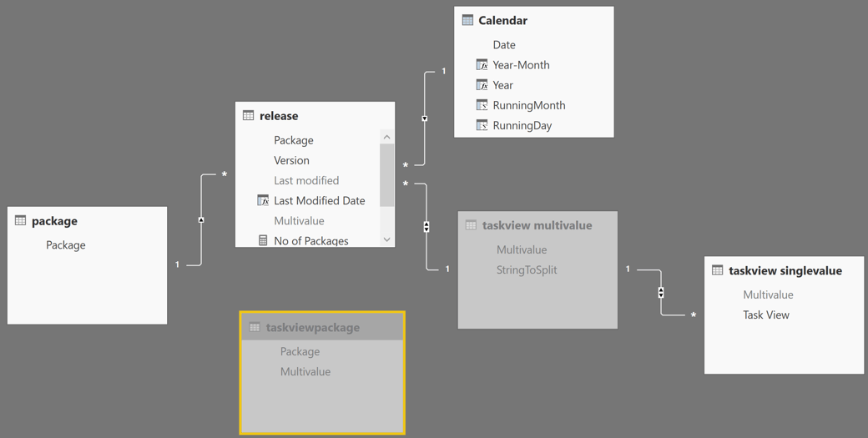
Task: Click the taskviewpackage table icon
Action: (255, 327)
